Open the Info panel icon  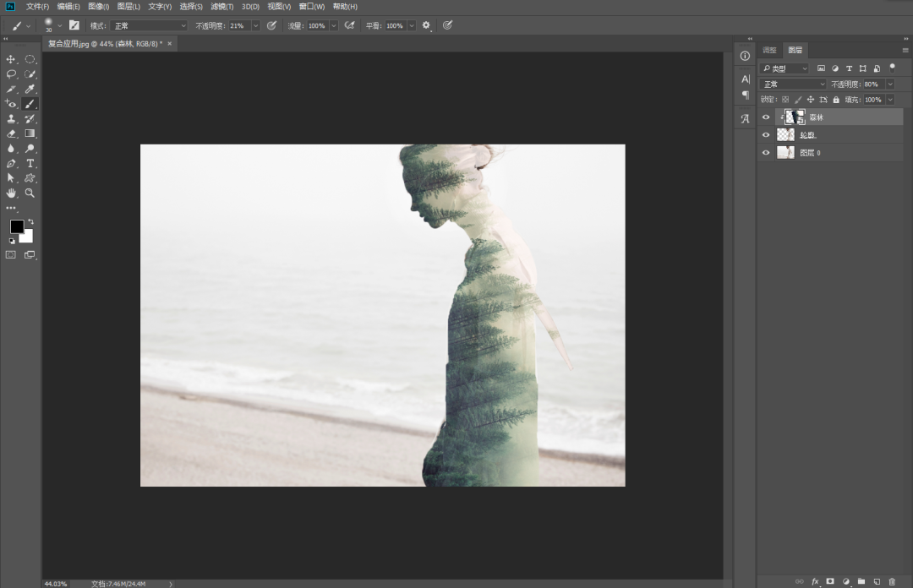(x=745, y=56)
